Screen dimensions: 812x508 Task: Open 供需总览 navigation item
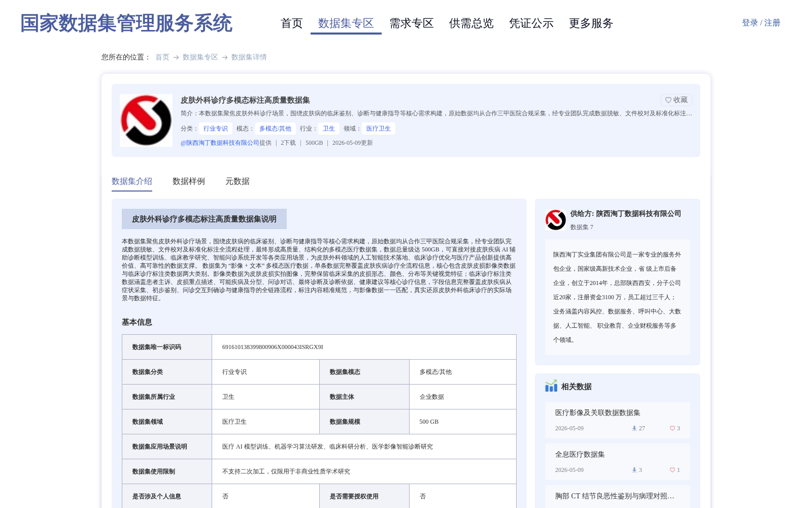point(471,23)
